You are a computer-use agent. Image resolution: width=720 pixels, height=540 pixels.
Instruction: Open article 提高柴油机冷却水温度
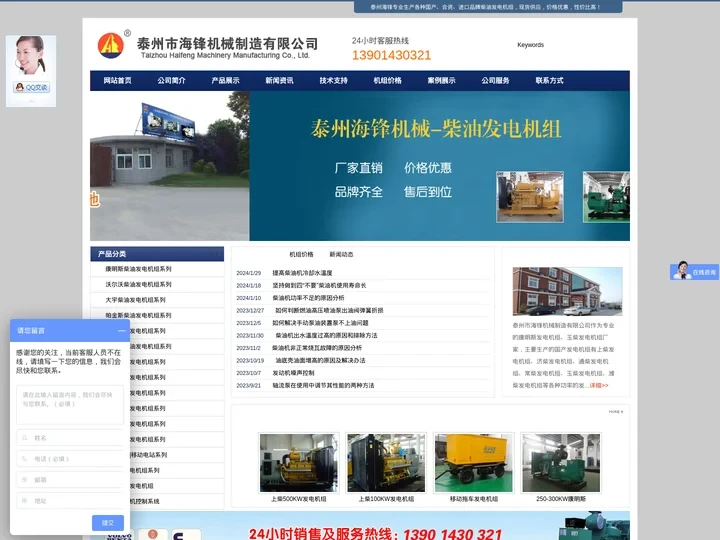tap(302, 273)
